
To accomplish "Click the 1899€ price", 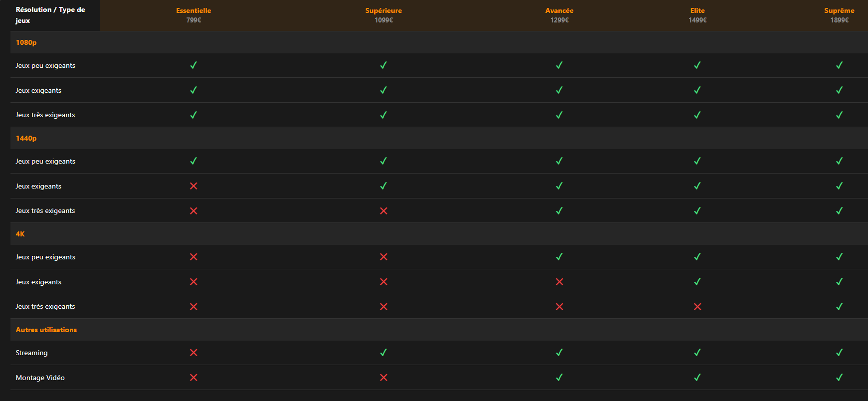I will tap(840, 20).
